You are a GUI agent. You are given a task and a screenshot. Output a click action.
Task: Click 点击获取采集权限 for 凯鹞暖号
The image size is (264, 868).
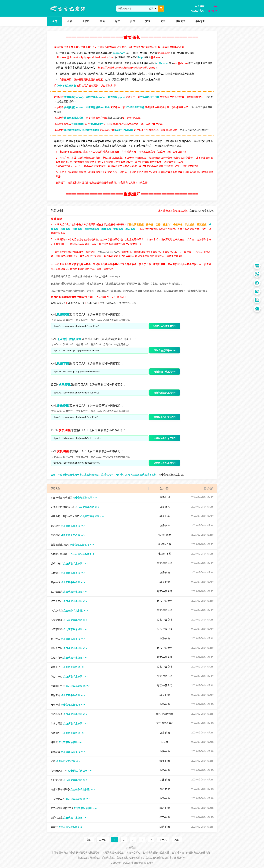(73, 535)
